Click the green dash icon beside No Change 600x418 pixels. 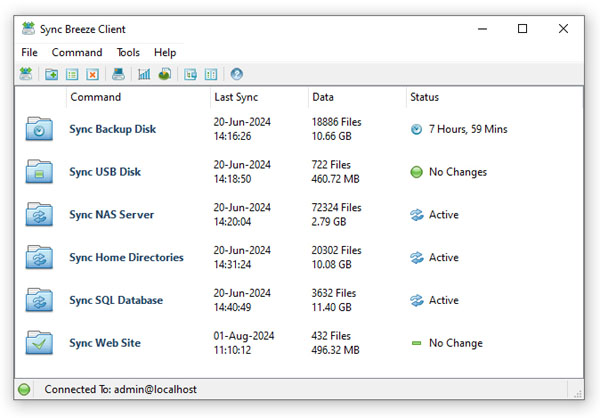click(x=416, y=343)
